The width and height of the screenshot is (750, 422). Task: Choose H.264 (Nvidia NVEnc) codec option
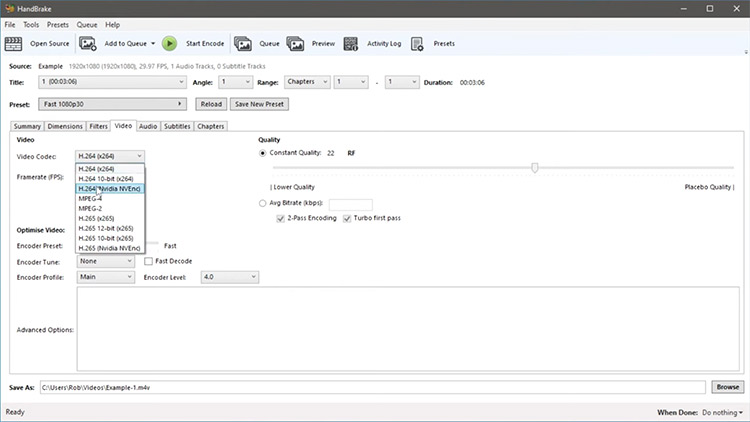(110, 189)
